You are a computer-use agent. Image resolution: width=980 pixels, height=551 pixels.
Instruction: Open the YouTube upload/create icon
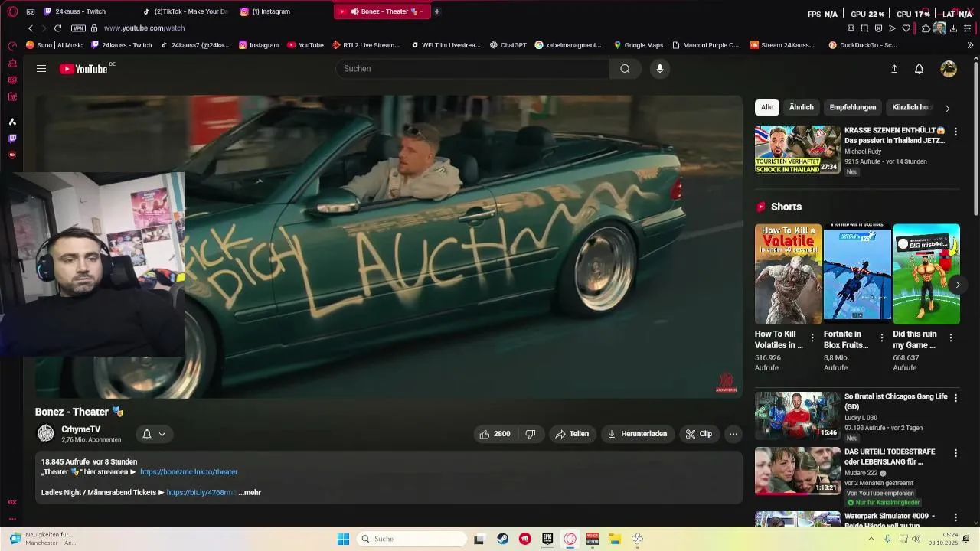(x=893, y=69)
